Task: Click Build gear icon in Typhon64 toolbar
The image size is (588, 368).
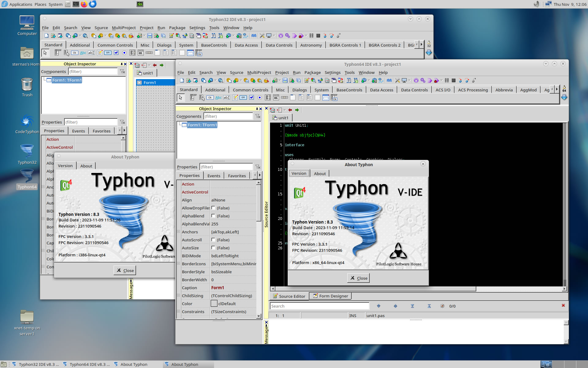Action: pos(416,80)
